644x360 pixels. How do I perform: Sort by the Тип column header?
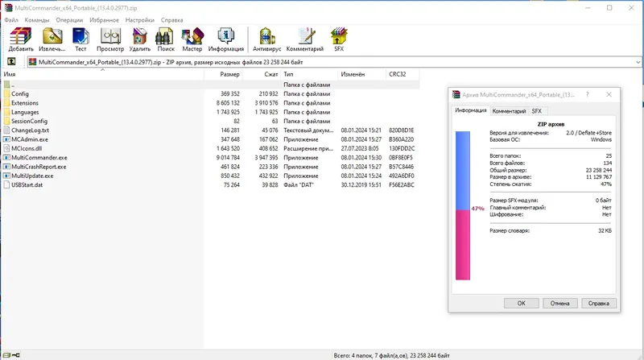pyautogui.click(x=309, y=74)
